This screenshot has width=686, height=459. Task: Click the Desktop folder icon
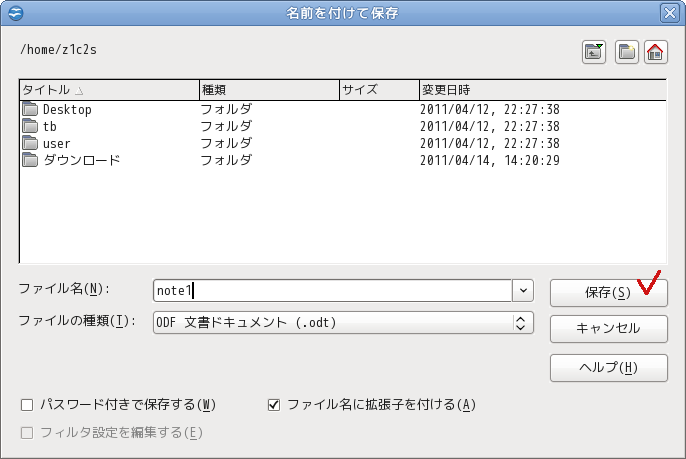point(30,109)
